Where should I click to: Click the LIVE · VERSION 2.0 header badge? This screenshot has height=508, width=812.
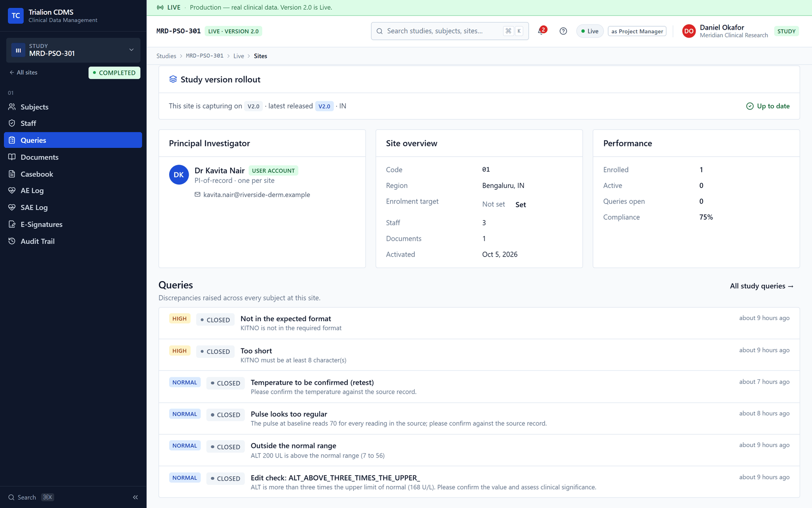click(233, 31)
